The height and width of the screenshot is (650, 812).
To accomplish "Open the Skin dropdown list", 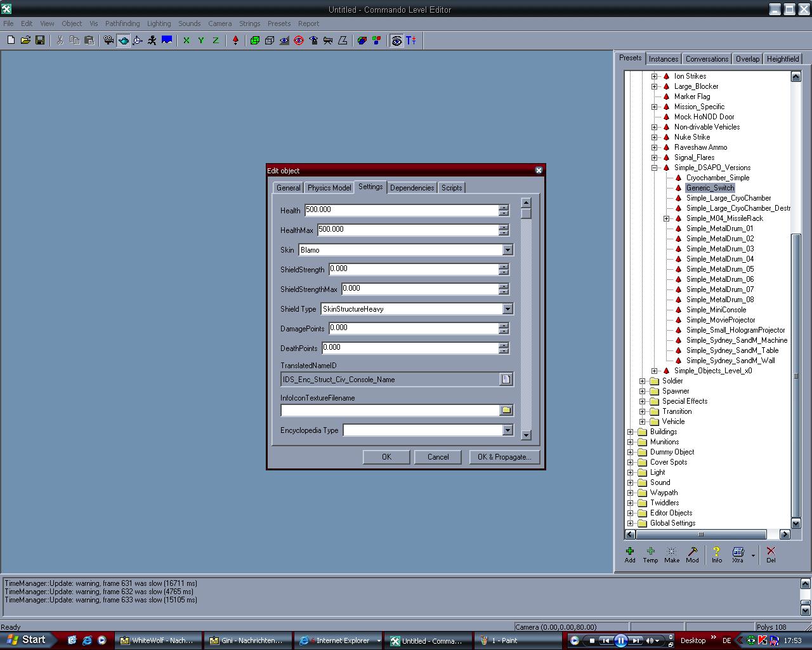I will [x=507, y=250].
